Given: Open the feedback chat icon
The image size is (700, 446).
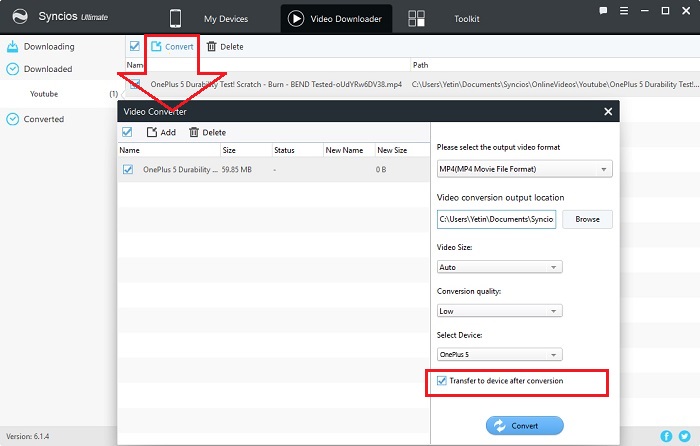Looking at the screenshot, I should click(603, 11).
